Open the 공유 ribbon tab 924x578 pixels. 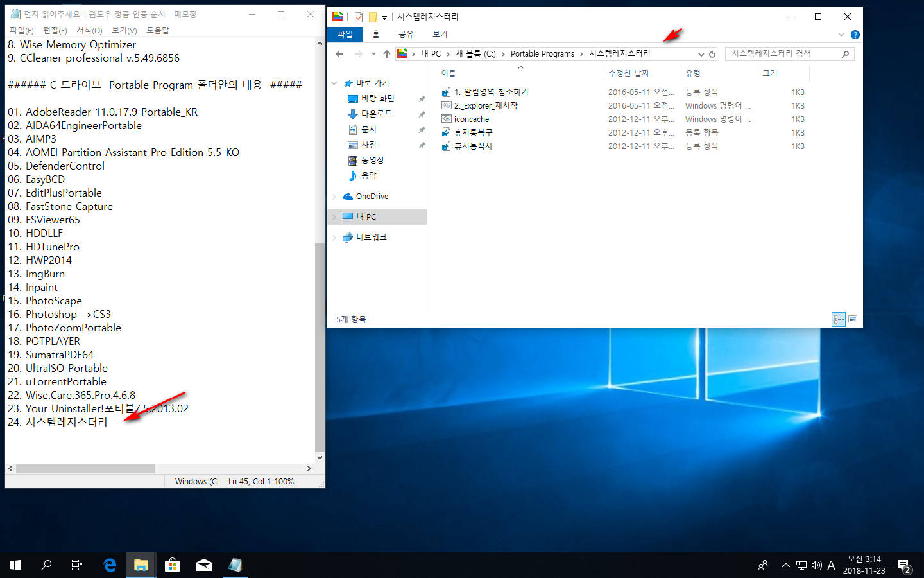click(406, 34)
